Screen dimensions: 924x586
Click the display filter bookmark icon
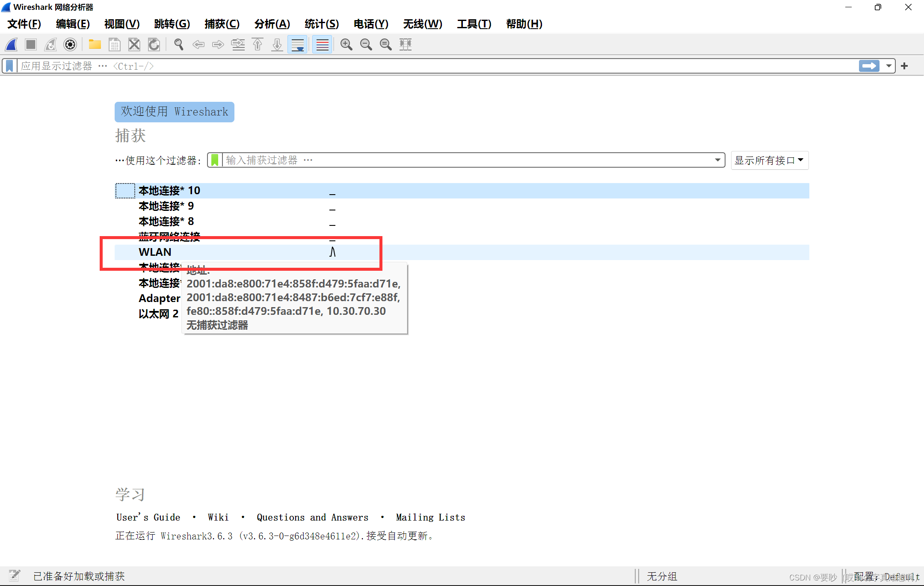pyautogui.click(x=9, y=66)
